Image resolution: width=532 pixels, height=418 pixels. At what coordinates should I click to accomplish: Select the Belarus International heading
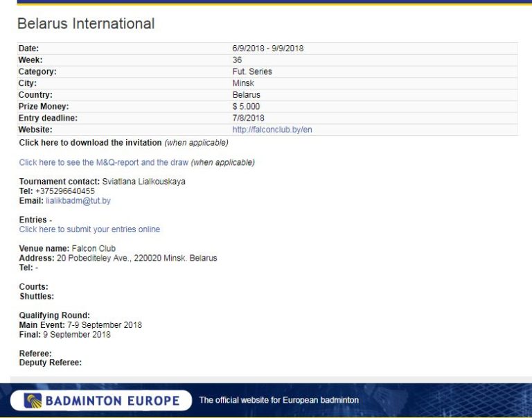(x=86, y=24)
